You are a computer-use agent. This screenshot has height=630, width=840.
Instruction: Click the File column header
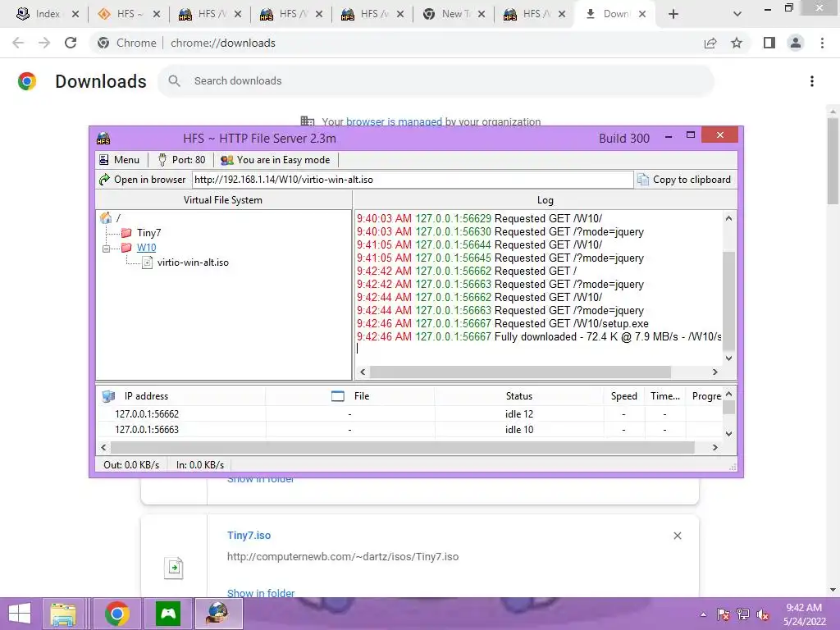349,396
